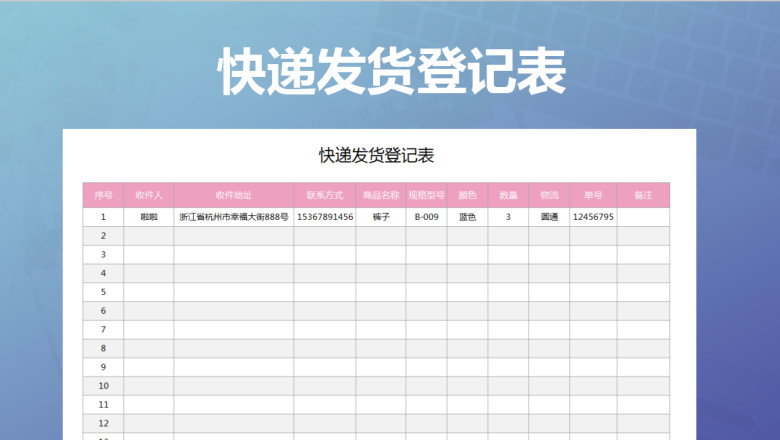Select the 颜色 column header
Image resolution: width=780 pixels, height=440 pixels.
(x=468, y=195)
